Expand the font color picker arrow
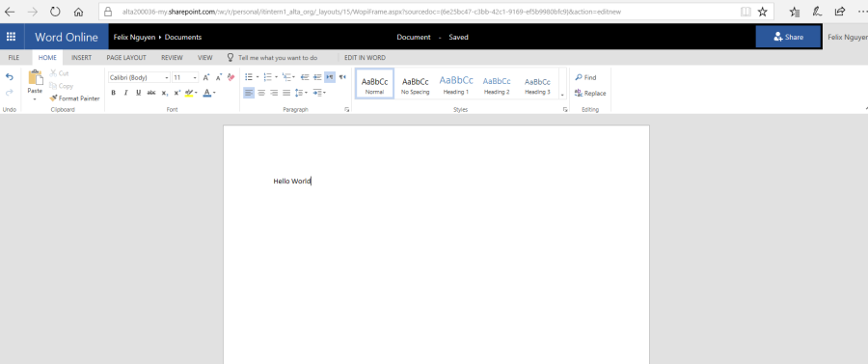868x364 pixels. pos(214,93)
